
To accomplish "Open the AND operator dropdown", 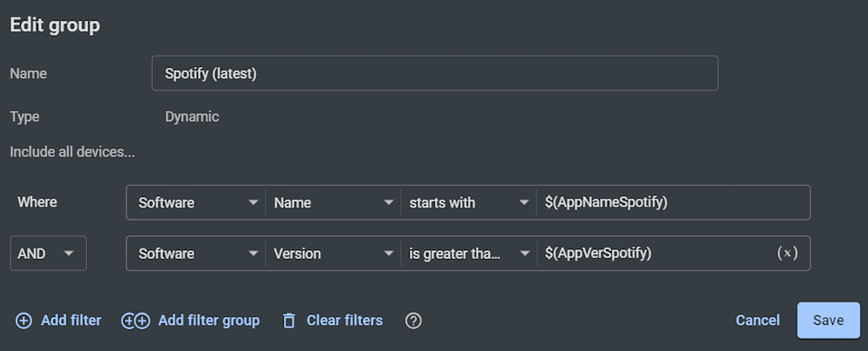I will 48,254.
